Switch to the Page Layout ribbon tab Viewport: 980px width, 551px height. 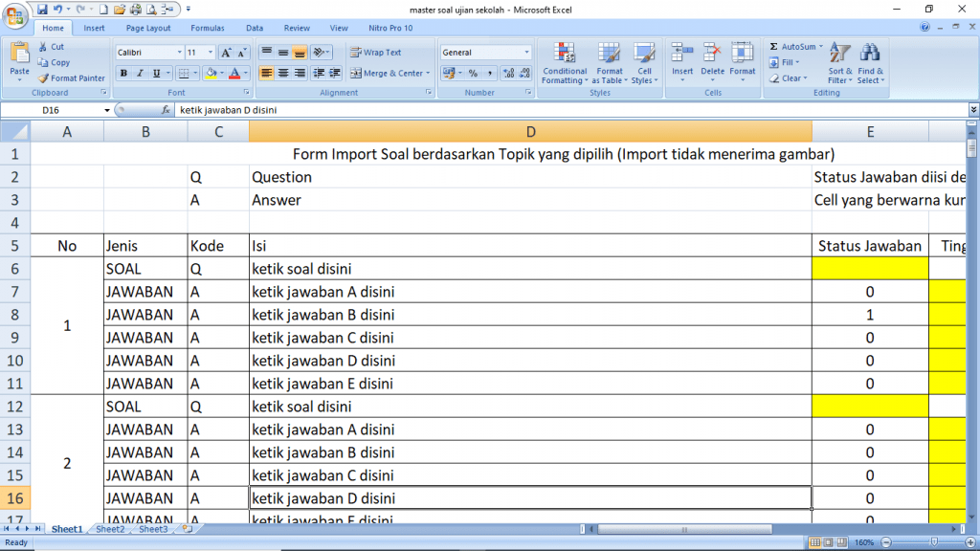[x=148, y=28]
